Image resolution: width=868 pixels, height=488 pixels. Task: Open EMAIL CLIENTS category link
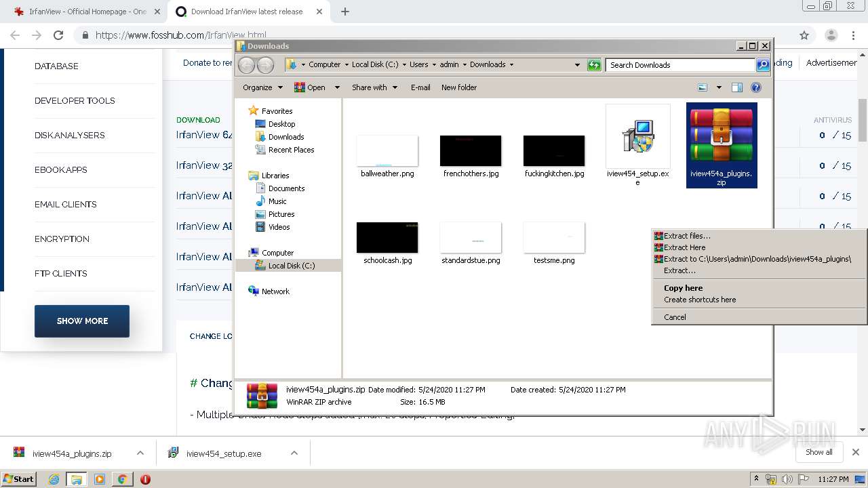click(x=66, y=205)
